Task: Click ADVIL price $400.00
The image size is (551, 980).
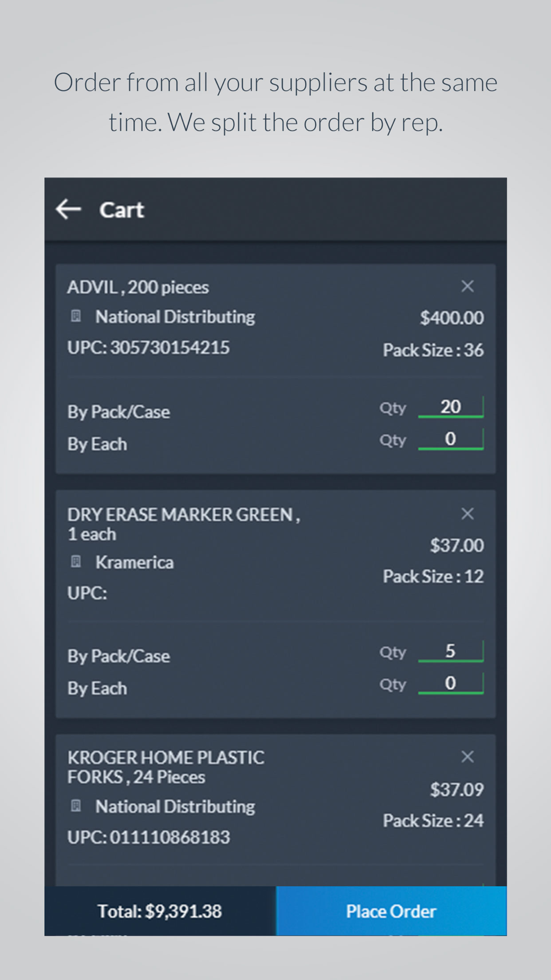Action: (x=452, y=317)
